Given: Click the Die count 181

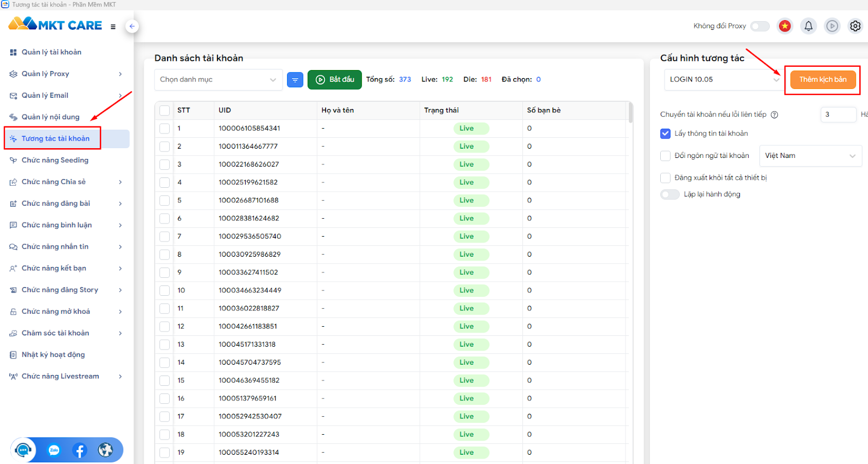Looking at the screenshot, I should [486, 80].
